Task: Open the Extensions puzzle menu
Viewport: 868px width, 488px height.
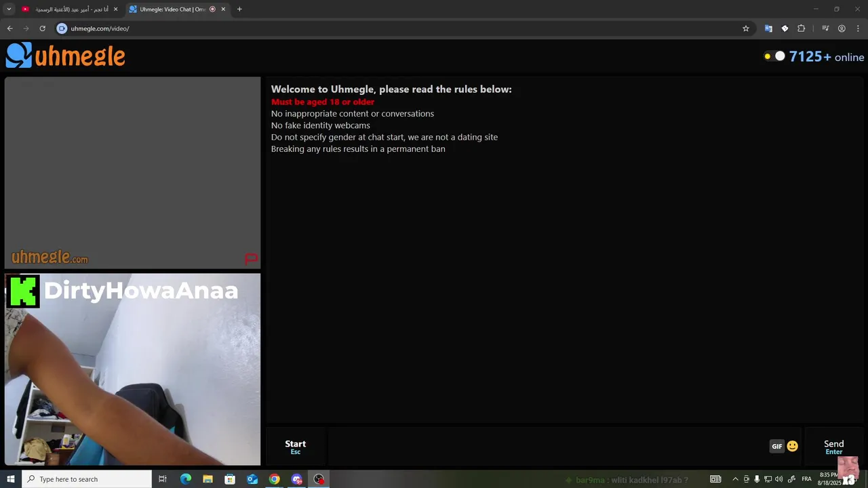Action: click(802, 28)
